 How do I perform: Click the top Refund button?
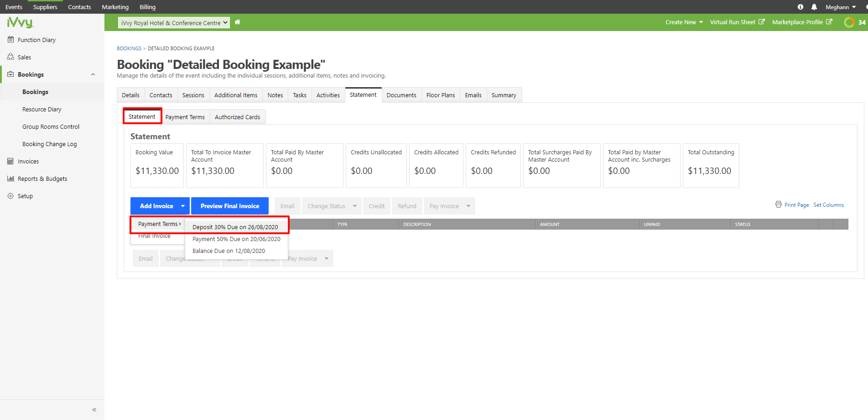click(407, 206)
